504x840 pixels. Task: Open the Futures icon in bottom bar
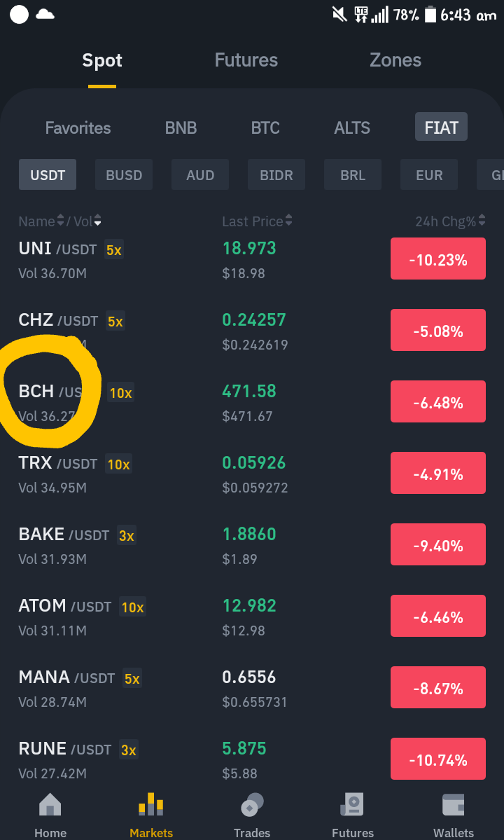[x=353, y=805]
